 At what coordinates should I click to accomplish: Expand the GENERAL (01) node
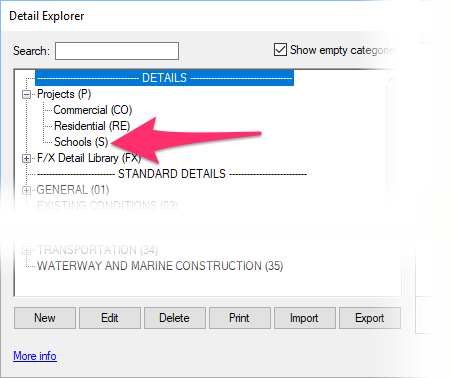click(x=26, y=190)
